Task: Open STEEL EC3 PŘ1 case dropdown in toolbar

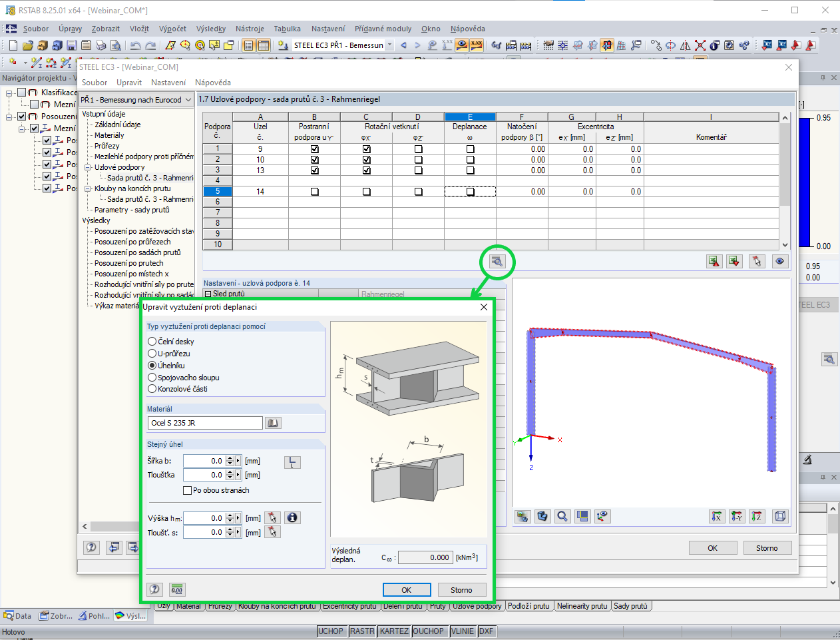Action: (x=389, y=45)
